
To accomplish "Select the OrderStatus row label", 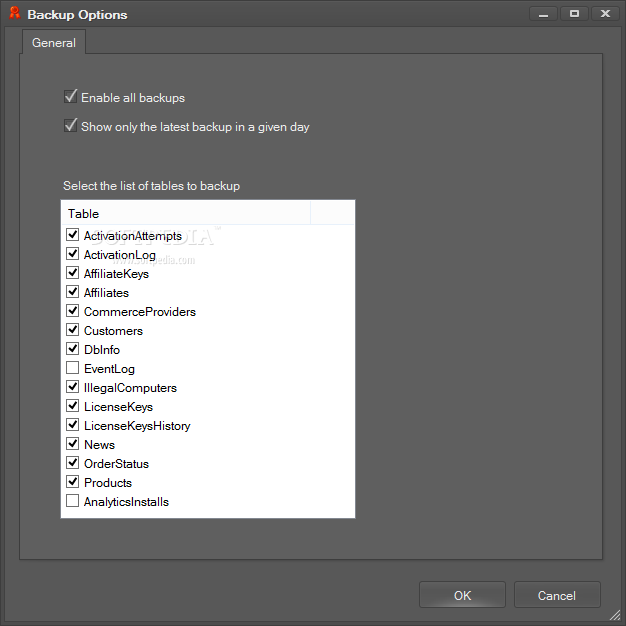I will pos(116,464).
